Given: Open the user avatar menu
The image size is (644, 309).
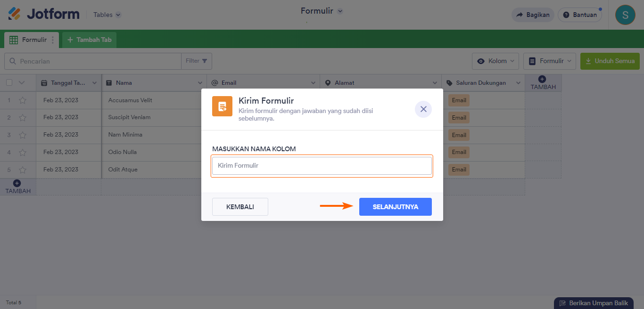Looking at the screenshot, I should click(x=625, y=15).
